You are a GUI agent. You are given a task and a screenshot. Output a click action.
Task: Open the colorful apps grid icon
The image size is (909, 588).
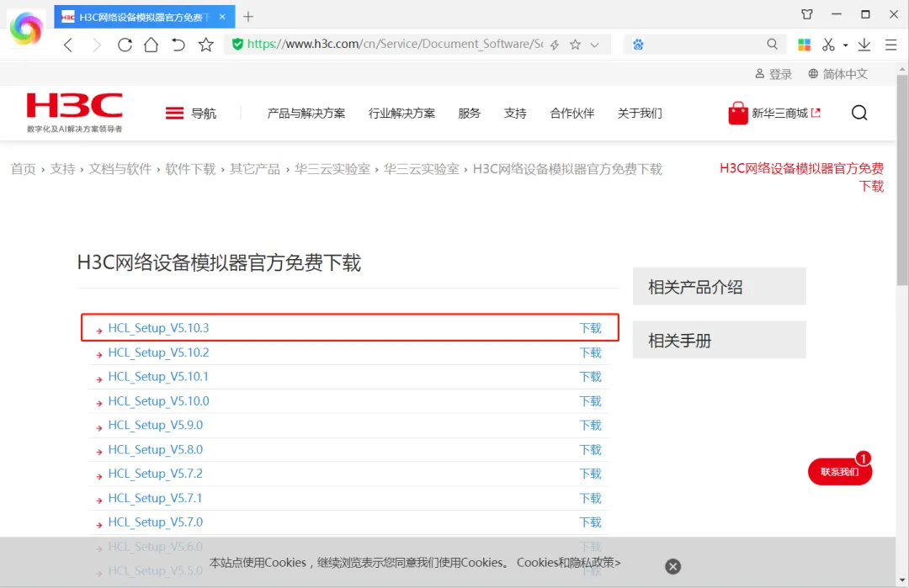click(x=804, y=45)
